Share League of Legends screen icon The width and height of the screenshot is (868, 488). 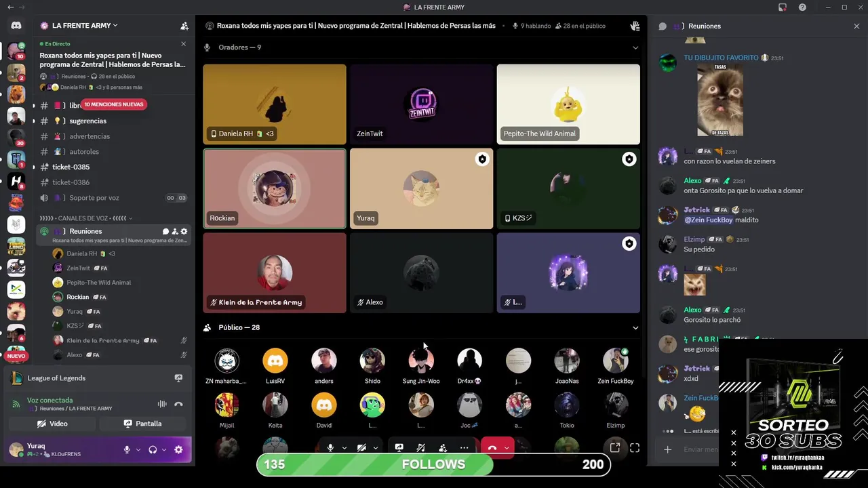178,378
